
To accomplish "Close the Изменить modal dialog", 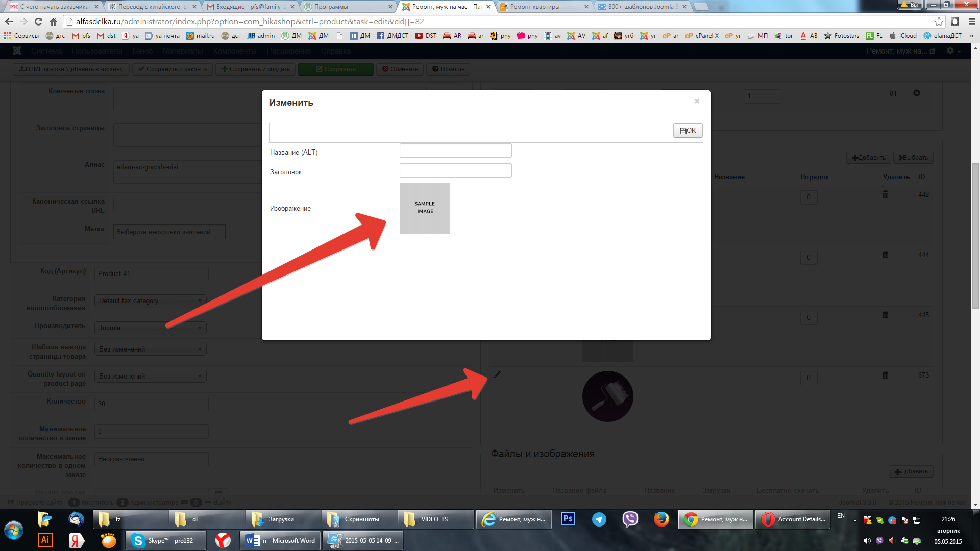I will click(697, 101).
